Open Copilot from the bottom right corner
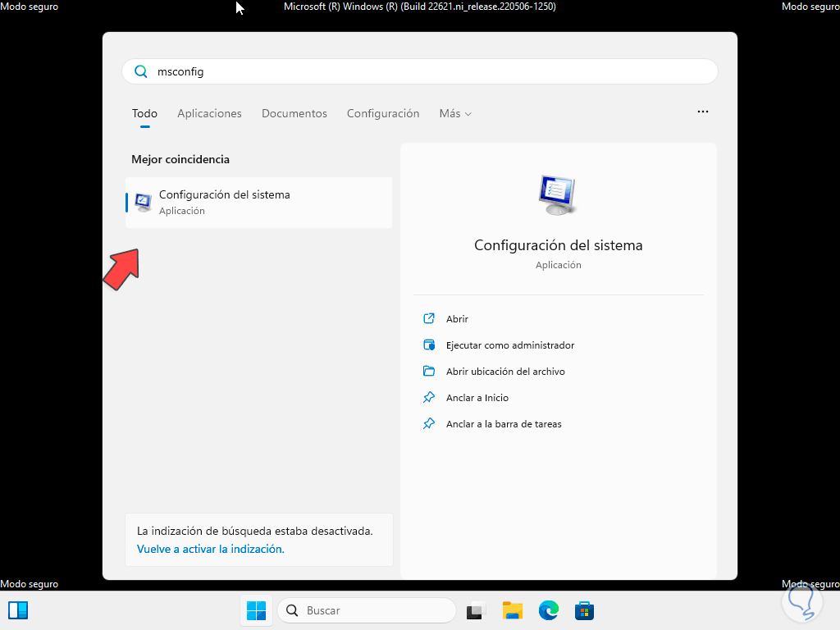The height and width of the screenshot is (630, 840). point(802,601)
